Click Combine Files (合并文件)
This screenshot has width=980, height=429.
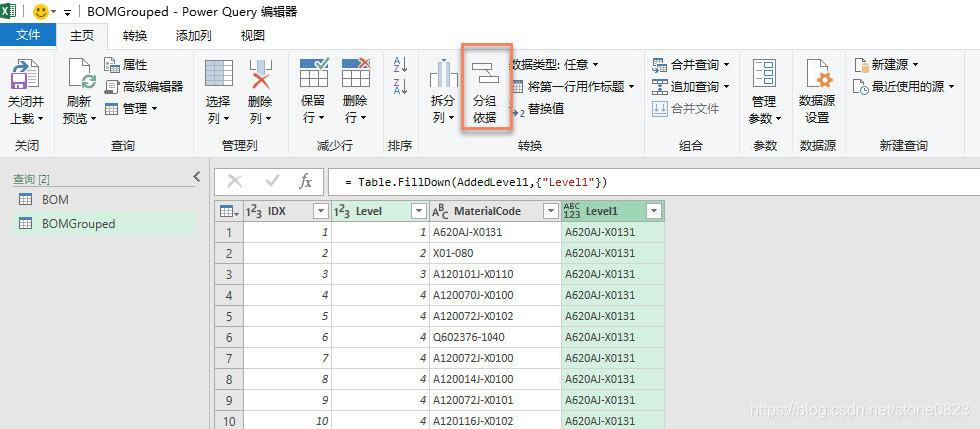pyautogui.click(x=685, y=108)
